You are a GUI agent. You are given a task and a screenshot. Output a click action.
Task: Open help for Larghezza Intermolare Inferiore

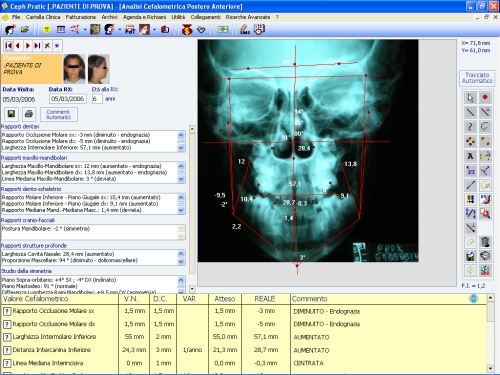click(7, 337)
